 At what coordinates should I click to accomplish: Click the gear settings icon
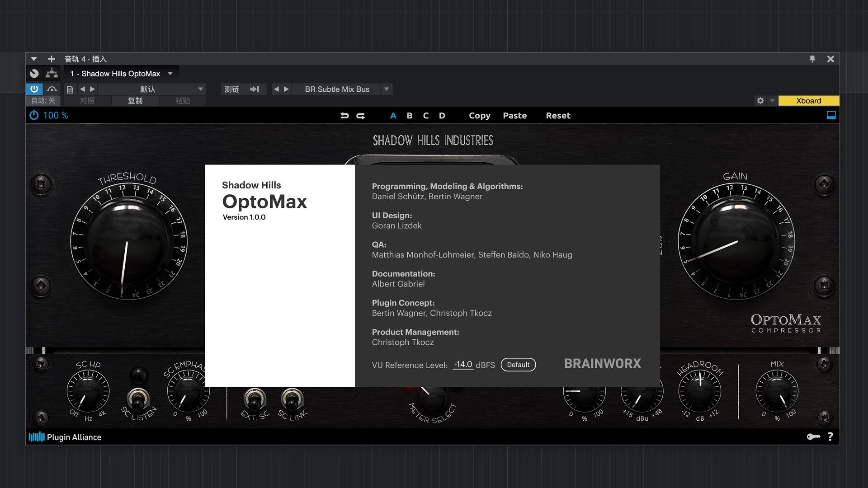click(x=760, y=101)
